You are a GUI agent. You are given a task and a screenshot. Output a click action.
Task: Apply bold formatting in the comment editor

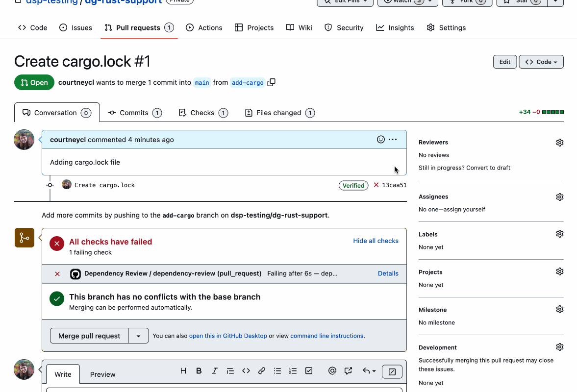click(x=199, y=371)
